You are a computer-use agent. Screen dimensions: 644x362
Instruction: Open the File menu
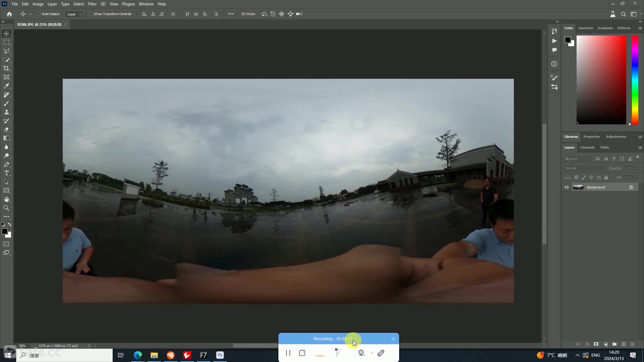coord(15,4)
